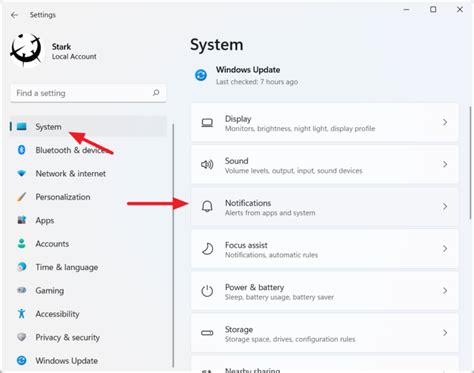Select the System sidebar icon
The width and height of the screenshot is (474, 373).
22,127
